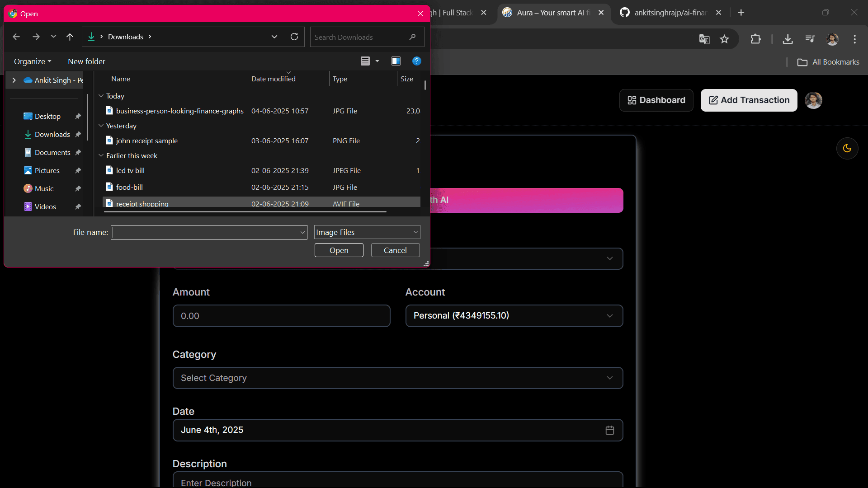The image size is (868, 488).
Task: Go to Dashboard in Aura page
Action: pos(656,100)
